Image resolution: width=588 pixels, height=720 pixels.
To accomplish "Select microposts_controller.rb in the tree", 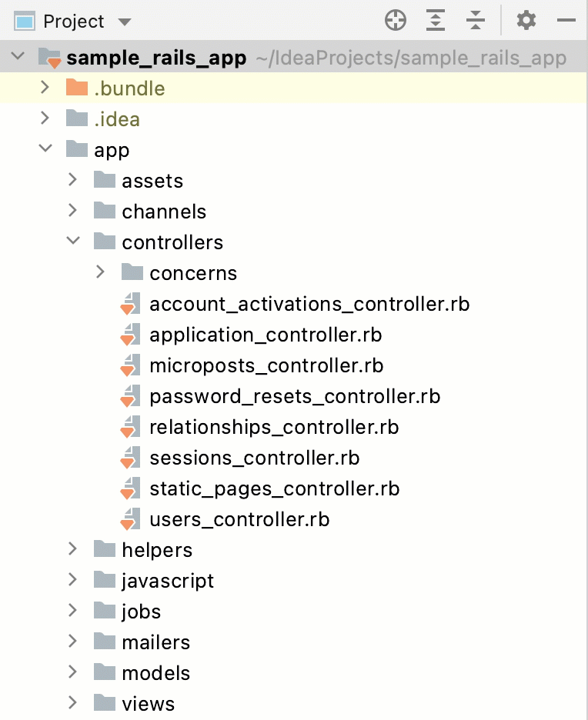I will pos(265,365).
